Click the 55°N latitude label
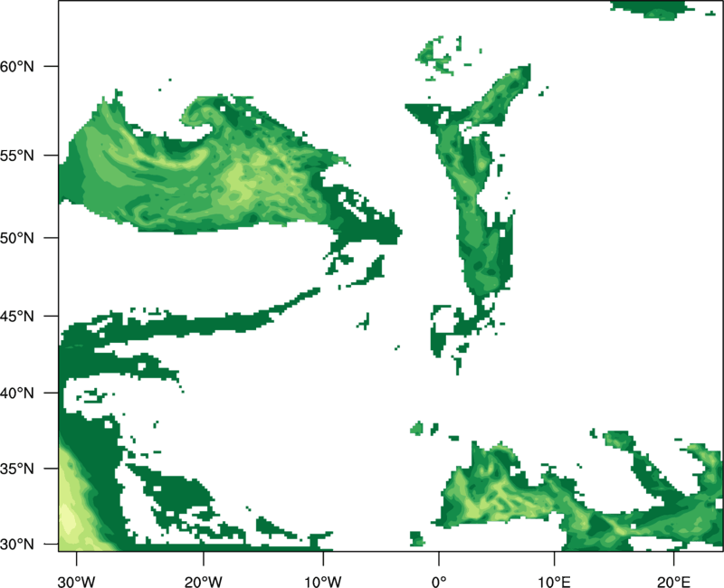724x588 pixels. [16, 155]
